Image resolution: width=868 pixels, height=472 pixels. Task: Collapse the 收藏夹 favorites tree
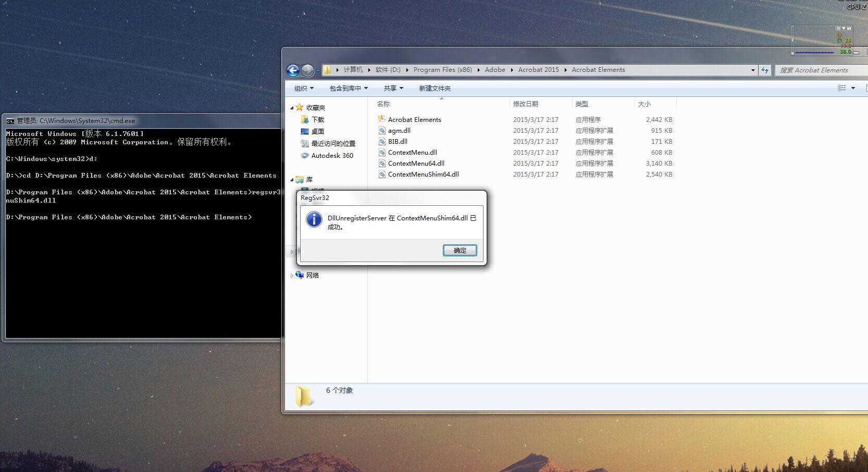coord(292,108)
